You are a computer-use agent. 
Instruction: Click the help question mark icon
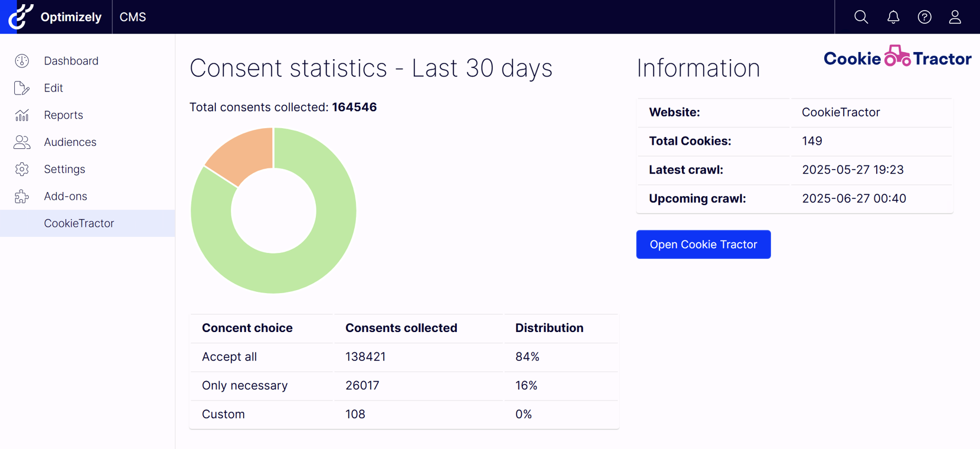(925, 17)
